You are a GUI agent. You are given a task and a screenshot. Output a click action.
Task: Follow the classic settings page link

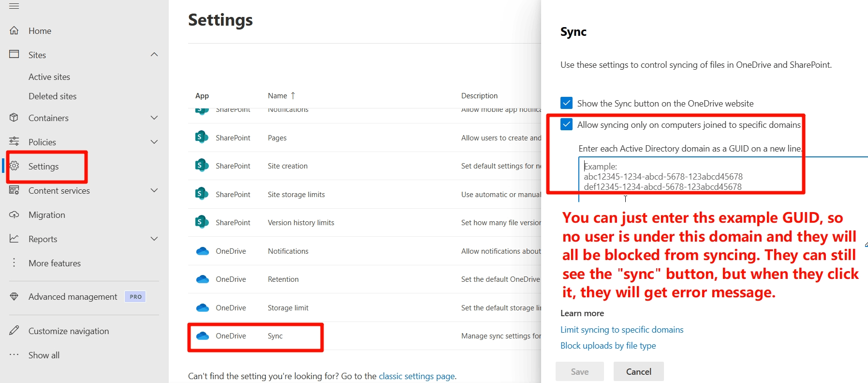click(x=417, y=376)
